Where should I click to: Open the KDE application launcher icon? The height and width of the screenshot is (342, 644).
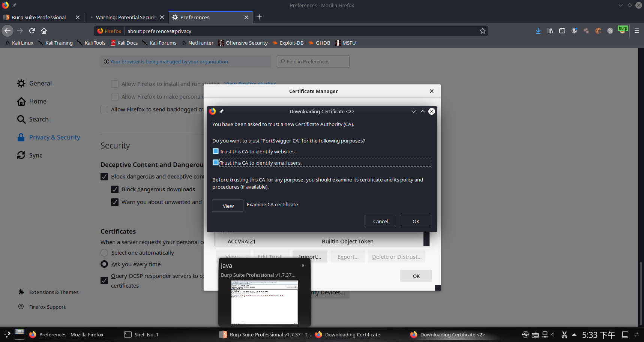tap(7, 334)
